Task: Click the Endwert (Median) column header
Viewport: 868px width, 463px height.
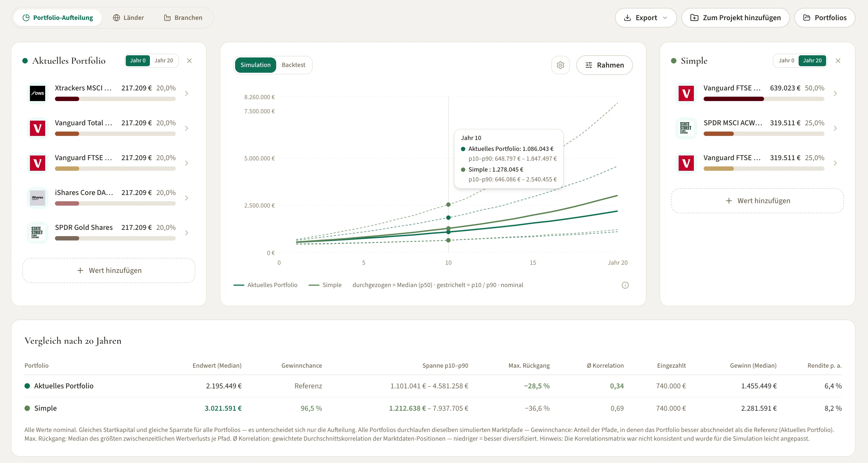Action: tap(217, 365)
